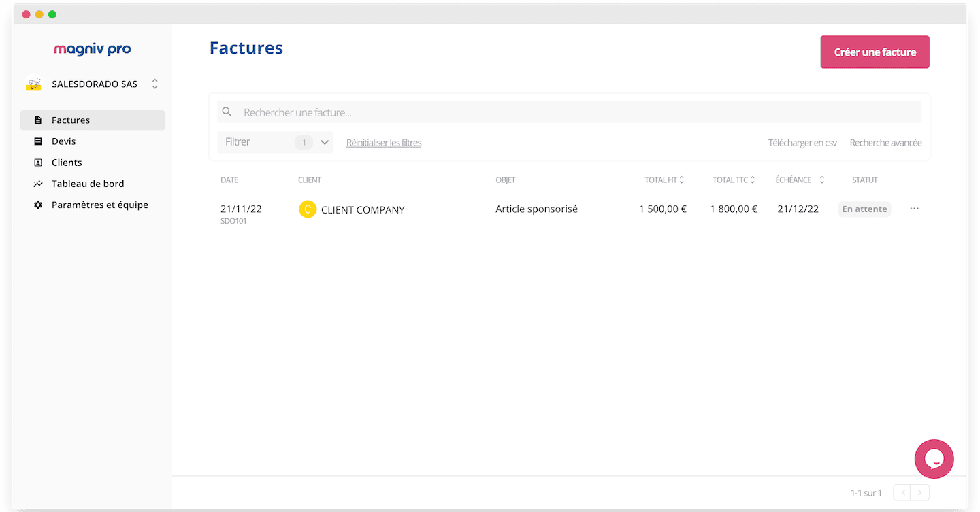This screenshot has height=512, width=980.
Task: Click Article sponsorisé object cell
Action: pos(536,209)
